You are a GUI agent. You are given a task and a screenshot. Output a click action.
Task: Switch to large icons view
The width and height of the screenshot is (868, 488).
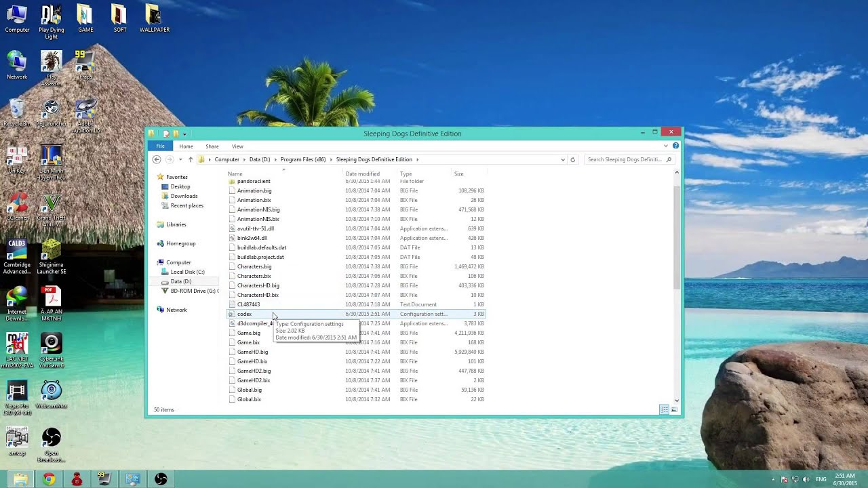pos(674,410)
